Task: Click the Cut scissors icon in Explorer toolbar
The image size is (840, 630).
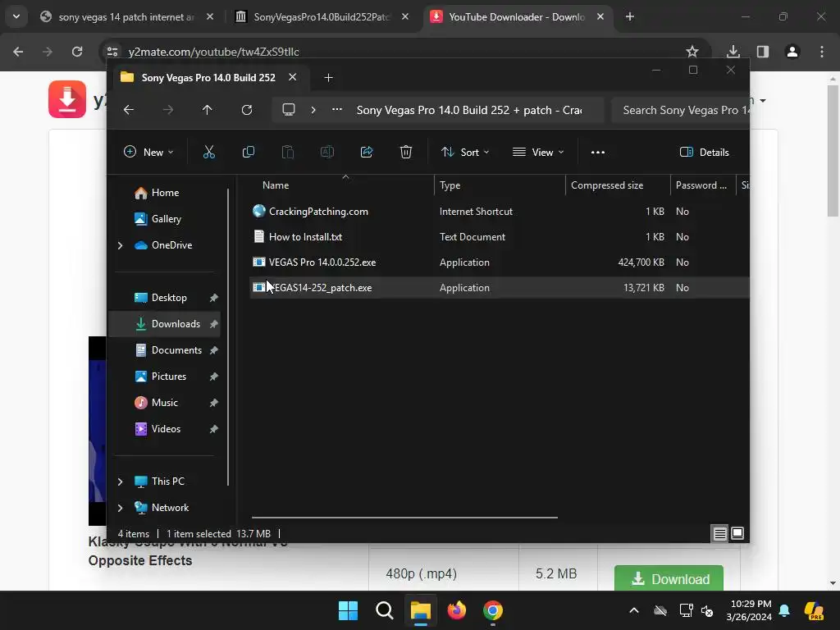Action: pyautogui.click(x=209, y=152)
